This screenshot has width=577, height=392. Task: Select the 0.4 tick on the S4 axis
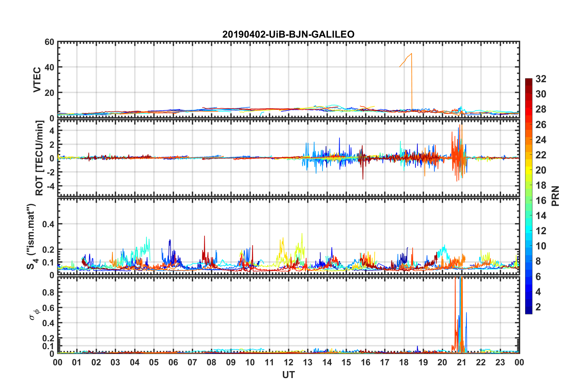(x=49, y=224)
